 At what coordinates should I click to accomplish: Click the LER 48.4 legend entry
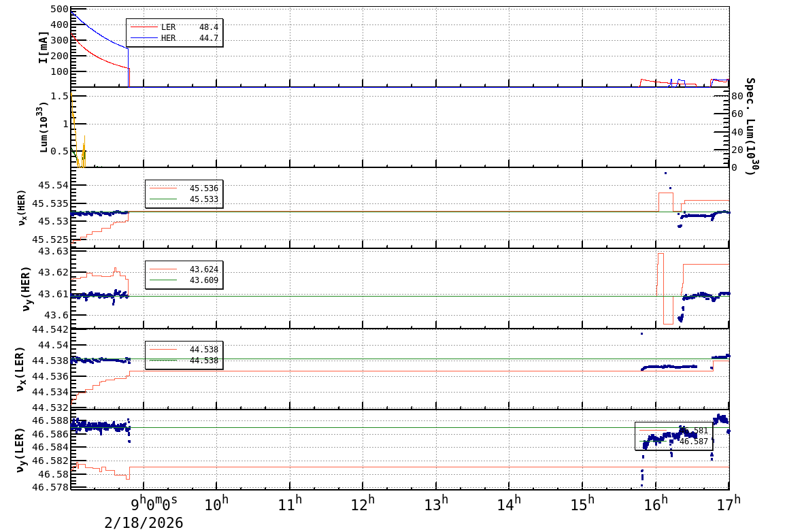click(x=174, y=27)
